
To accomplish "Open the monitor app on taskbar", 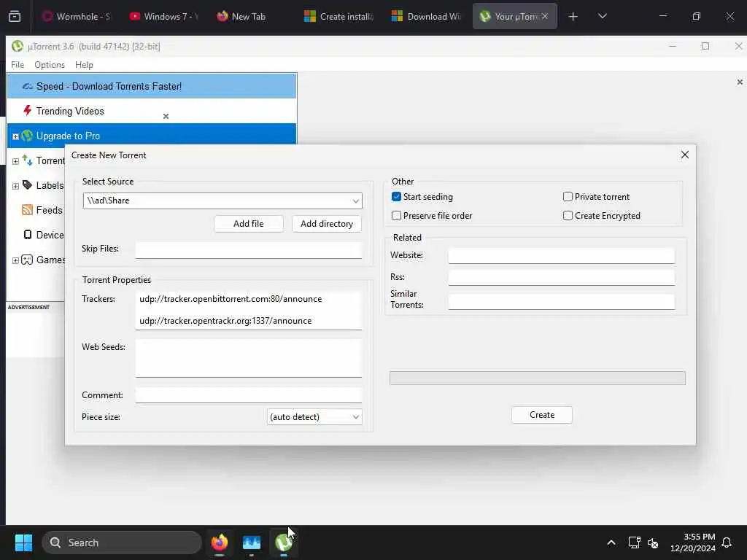I will click(x=252, y=542).
